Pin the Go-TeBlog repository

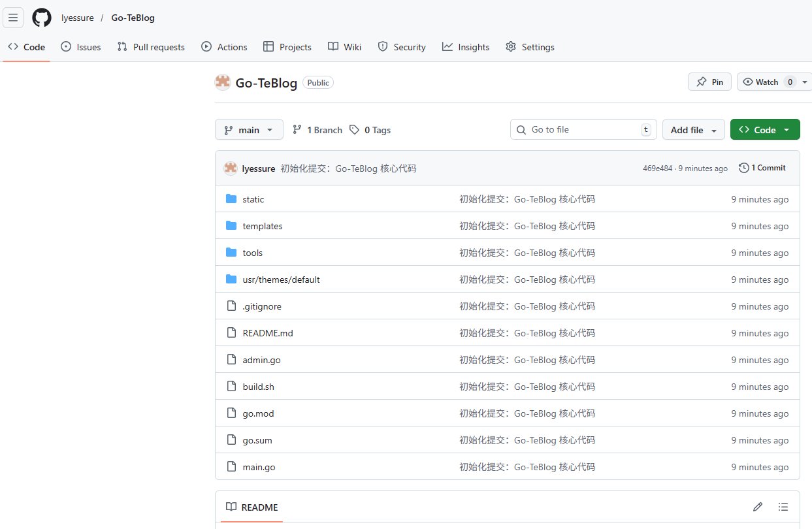(x=709, y=82)
